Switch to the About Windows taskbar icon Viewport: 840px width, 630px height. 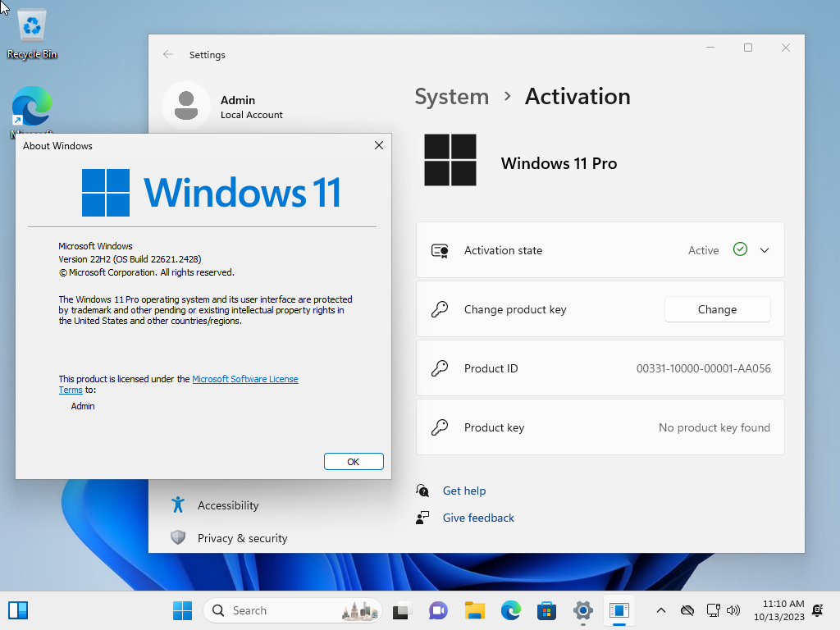619,610
